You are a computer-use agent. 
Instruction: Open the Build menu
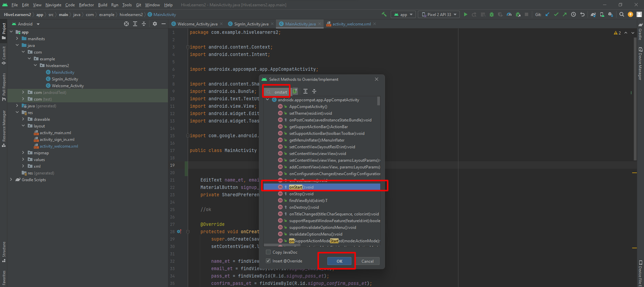coord(103,5)
